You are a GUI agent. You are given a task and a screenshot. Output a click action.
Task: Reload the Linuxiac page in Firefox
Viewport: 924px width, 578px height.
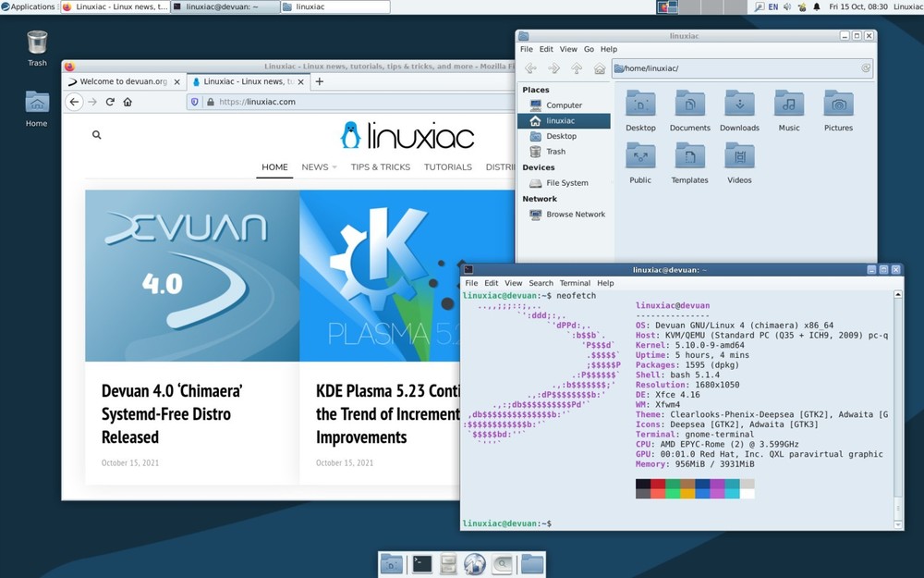(x=109, y=102)
